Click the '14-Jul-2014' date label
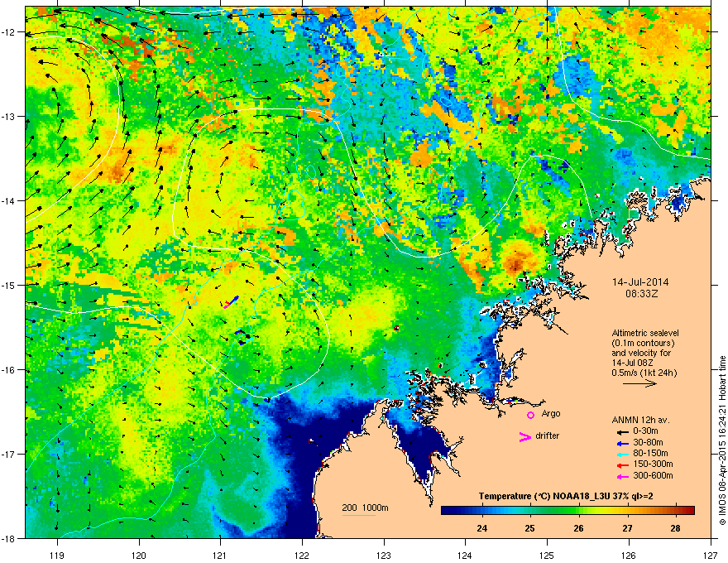This screenshot has height=563, width=728. (x=640, y=282)
